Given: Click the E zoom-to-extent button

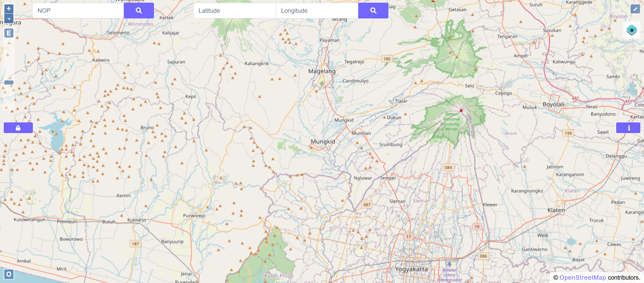Looking at the screenshot, I should click(9, 33).
